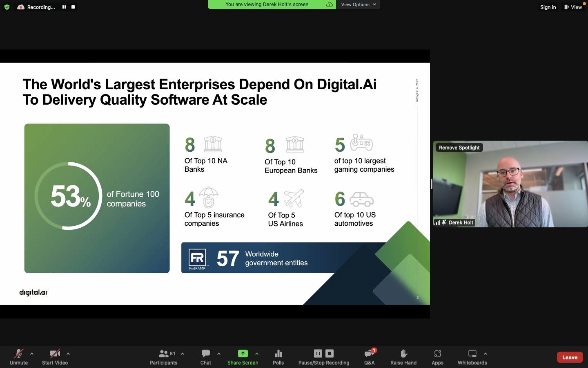Start Video with the camera button
This screenshot has width=588, height=368.
tap(55, 357)
